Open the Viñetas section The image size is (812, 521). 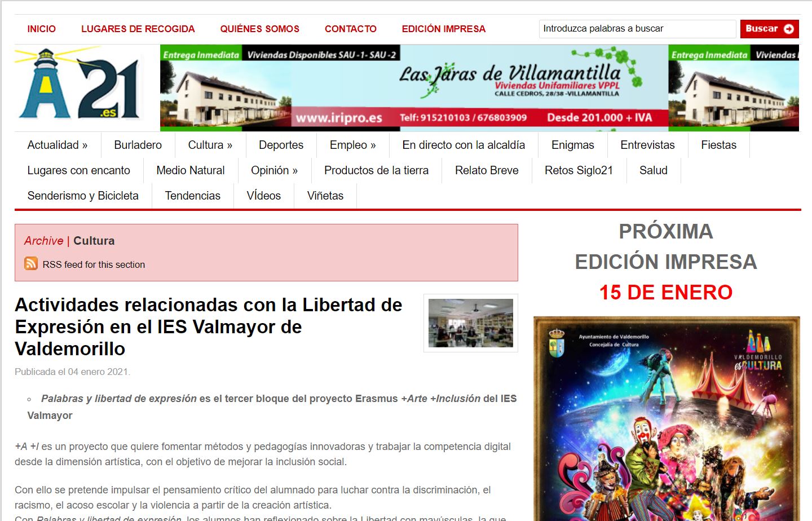[325, 196]
